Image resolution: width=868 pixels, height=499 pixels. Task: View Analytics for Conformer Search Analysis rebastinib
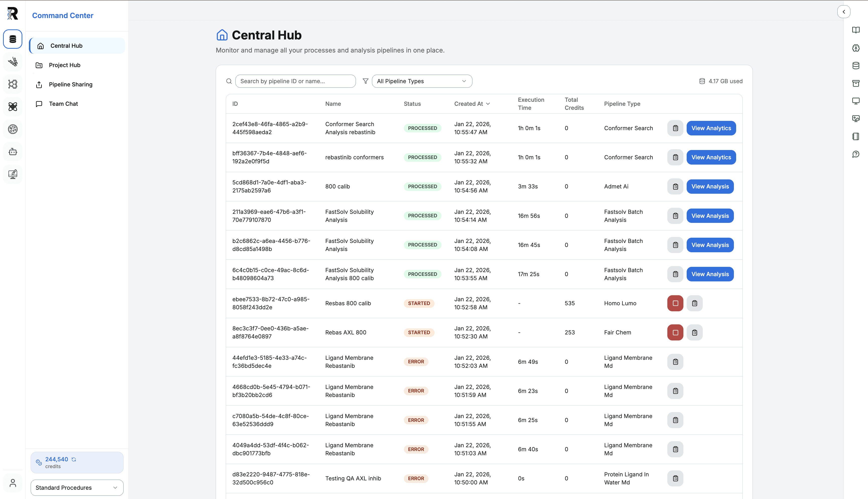click(711, 128)
